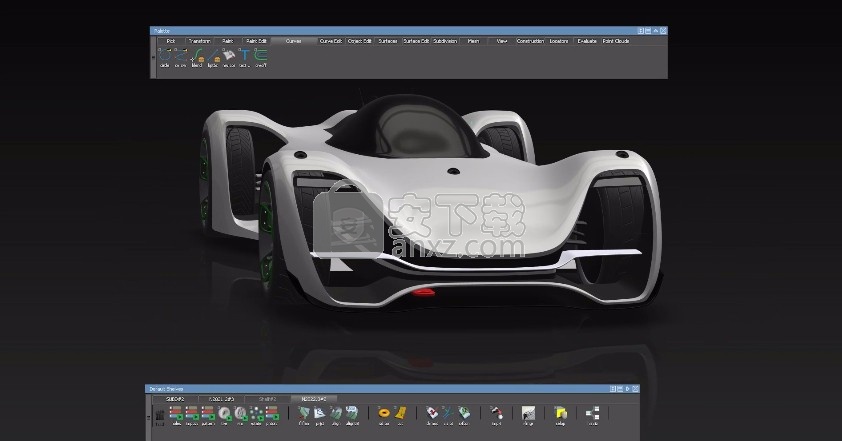Image resolution: width=842 pixels, height=441 pixels.
Task: Switch to the Evaluate tab
Action: tap(587, 41)
